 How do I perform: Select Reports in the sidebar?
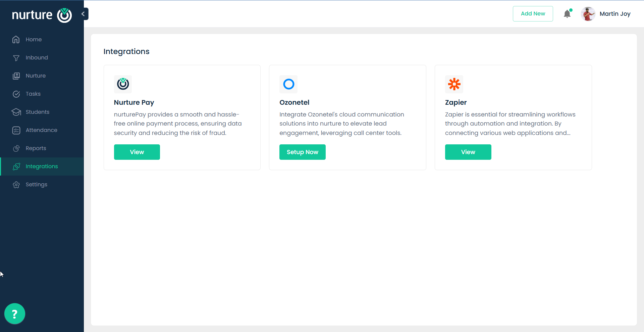42,148
